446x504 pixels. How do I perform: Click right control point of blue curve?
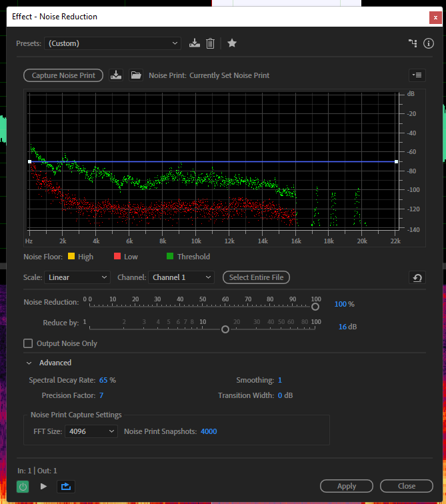click(396, 162)
